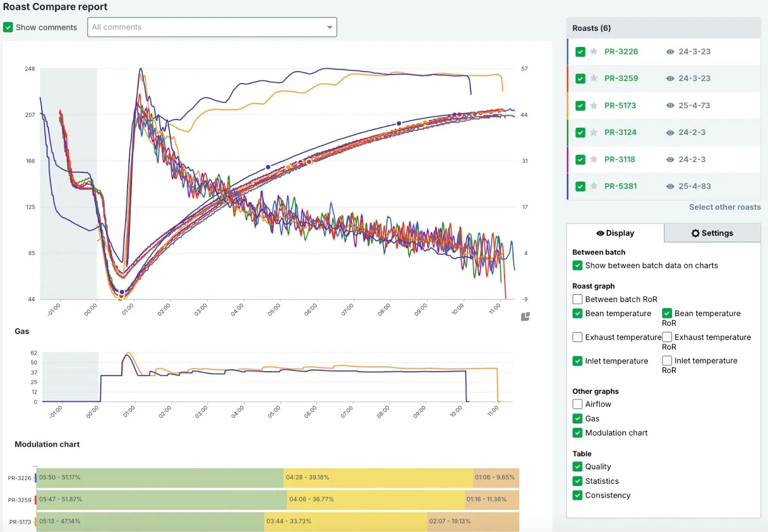The image size is (768, 532).
Task: Click the eye icon next to PR-5381
Action: click(671, 186)
